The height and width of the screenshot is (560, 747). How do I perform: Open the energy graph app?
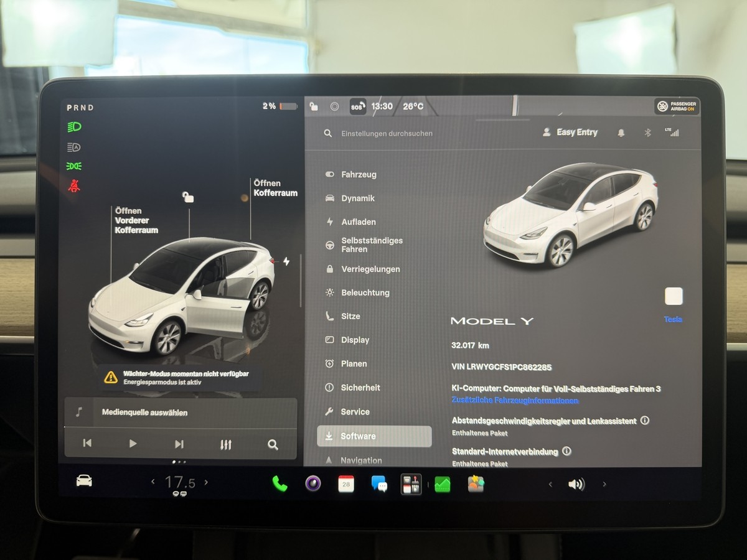click(x=443, y=484)
